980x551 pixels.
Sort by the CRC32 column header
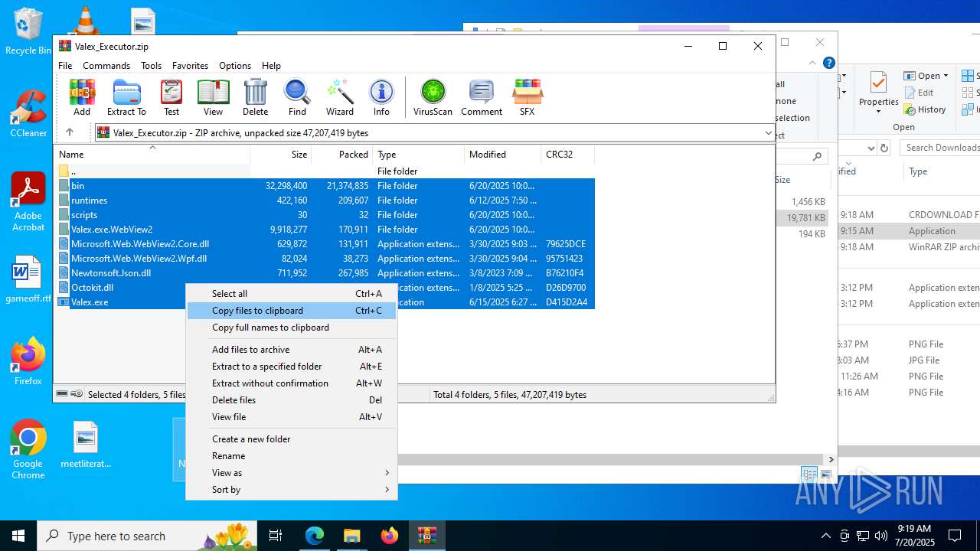click(x=567, y=154)
